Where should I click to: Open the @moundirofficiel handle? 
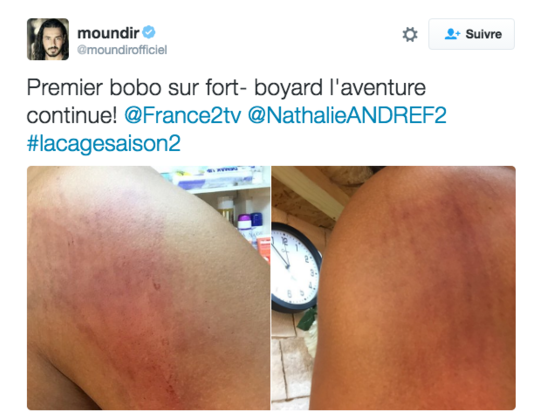122,50
